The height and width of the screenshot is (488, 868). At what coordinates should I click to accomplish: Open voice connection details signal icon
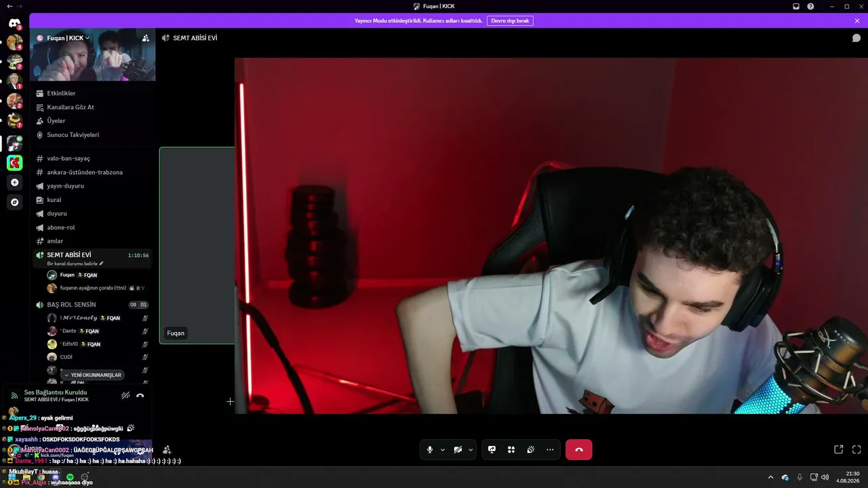(14, 396)
